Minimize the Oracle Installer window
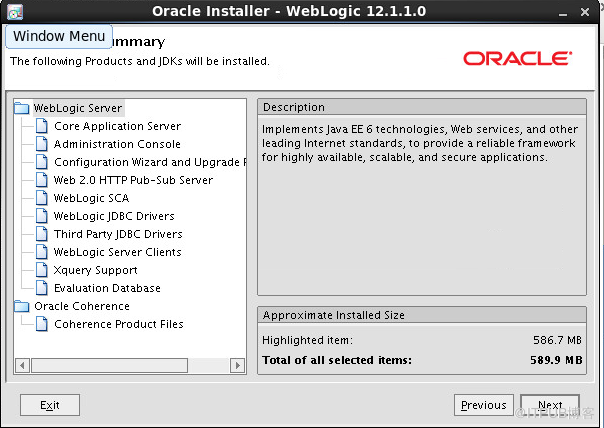The height and width of the screenshot is (428, 604). point(563,13)
